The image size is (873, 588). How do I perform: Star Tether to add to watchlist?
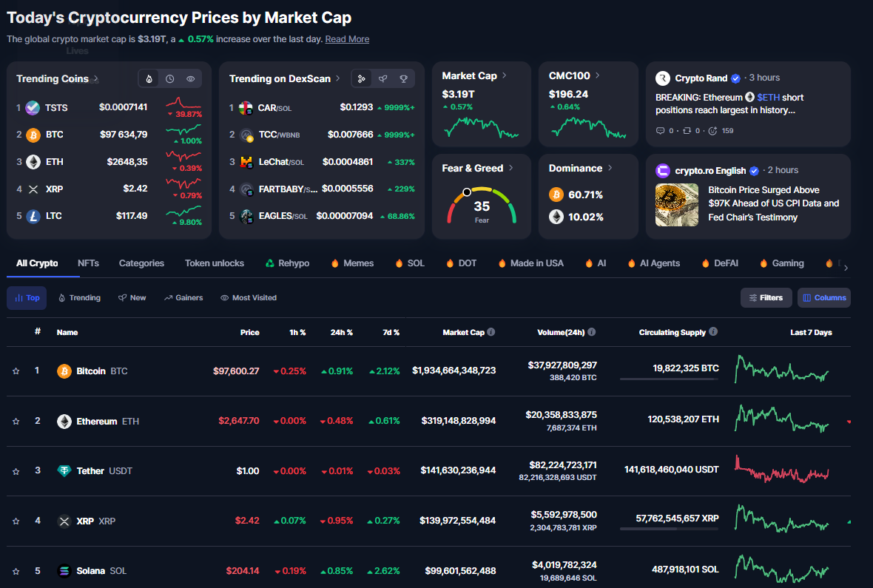pyautogui.click(x=16, y=471)
